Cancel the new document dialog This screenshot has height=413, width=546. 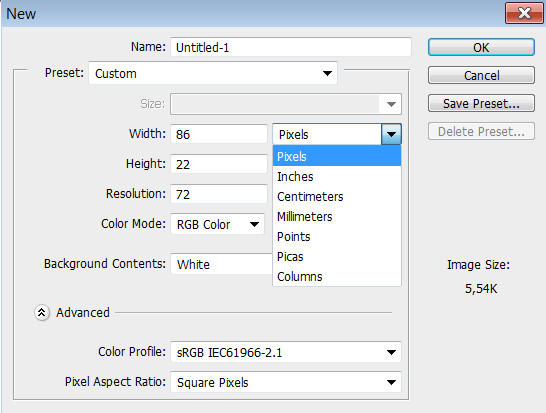point(481,75)
